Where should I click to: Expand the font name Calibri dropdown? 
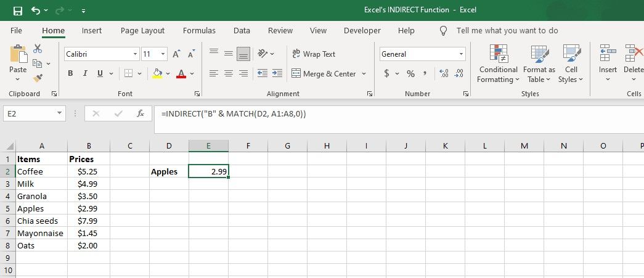[135, 54]
